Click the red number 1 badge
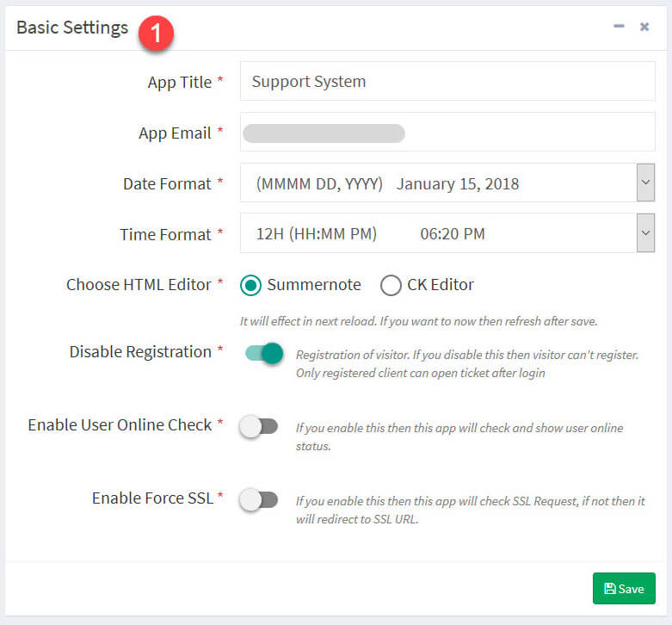This screenshot has height=625, width=672. tap(156, 34)
